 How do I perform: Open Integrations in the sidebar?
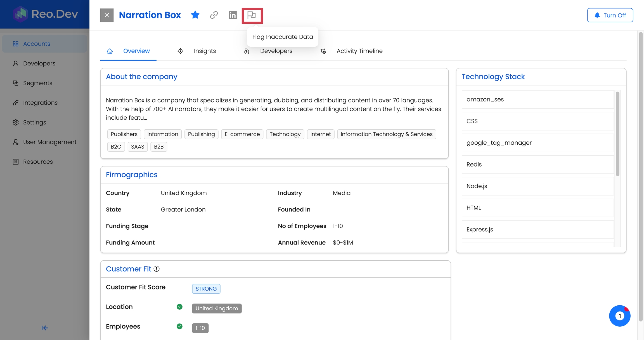point(40,103)
